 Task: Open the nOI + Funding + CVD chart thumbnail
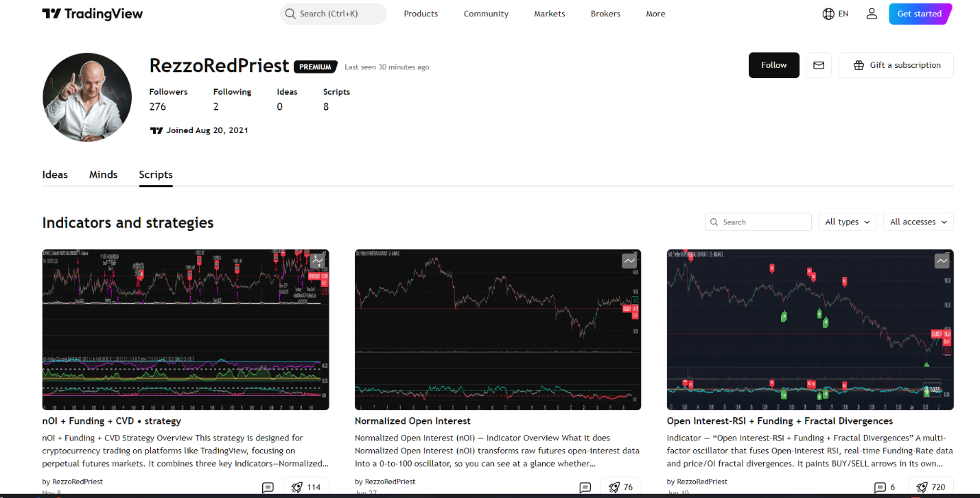click(x=186, y=330)
